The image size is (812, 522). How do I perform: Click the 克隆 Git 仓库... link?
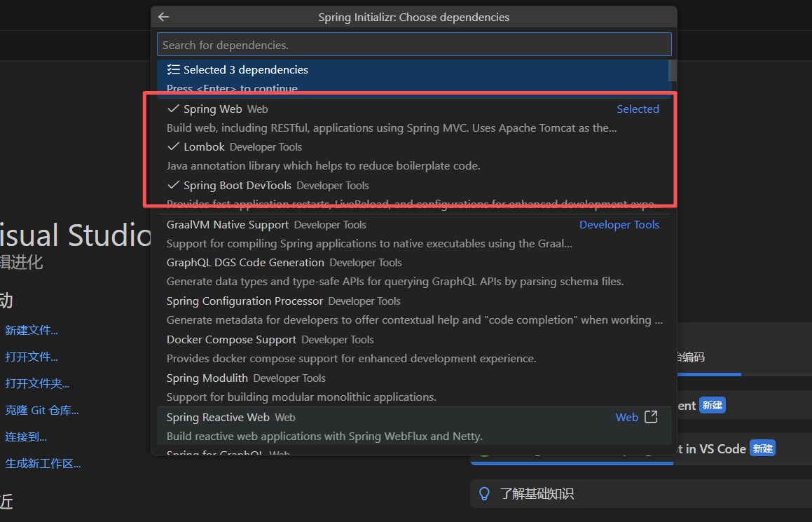click(x=41, y=410)
